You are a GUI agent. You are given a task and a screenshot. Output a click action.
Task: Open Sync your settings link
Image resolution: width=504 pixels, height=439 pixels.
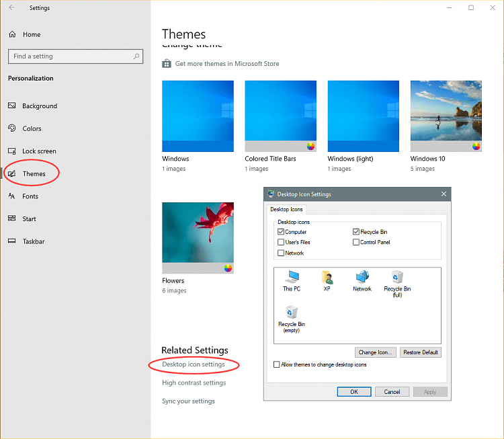click(188, 401)
